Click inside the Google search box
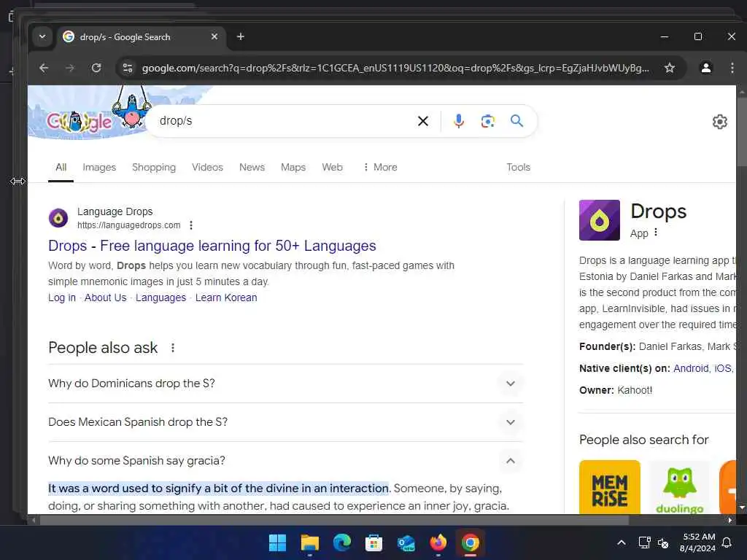 286,121
